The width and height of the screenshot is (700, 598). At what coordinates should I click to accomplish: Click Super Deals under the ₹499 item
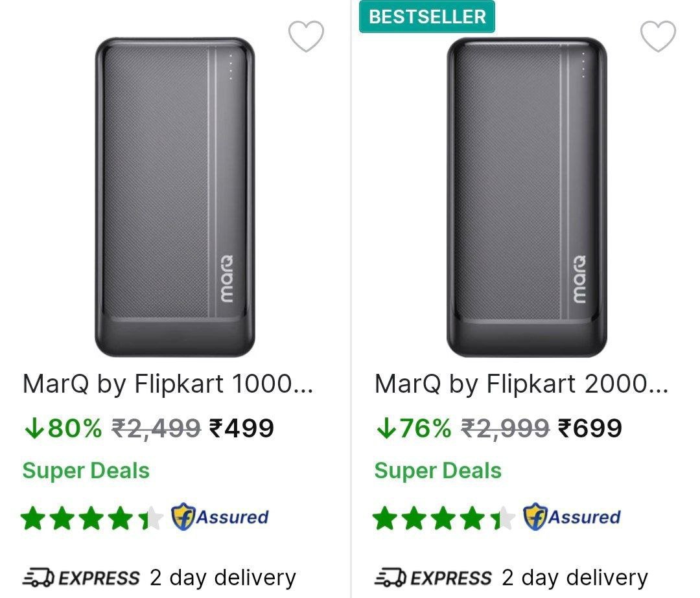coord(86,470)
